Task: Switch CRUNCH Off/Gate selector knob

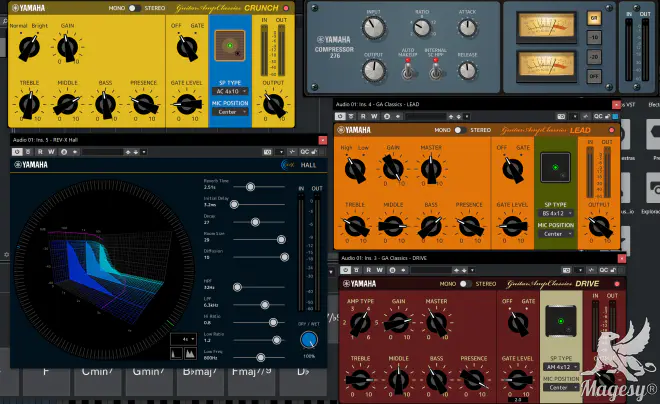Action: 187,47
